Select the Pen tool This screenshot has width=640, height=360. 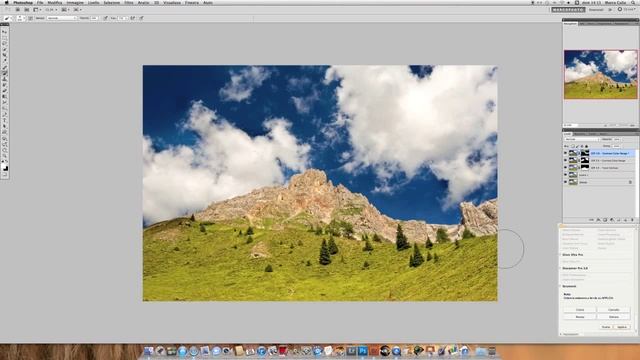[x=4, y=114]
